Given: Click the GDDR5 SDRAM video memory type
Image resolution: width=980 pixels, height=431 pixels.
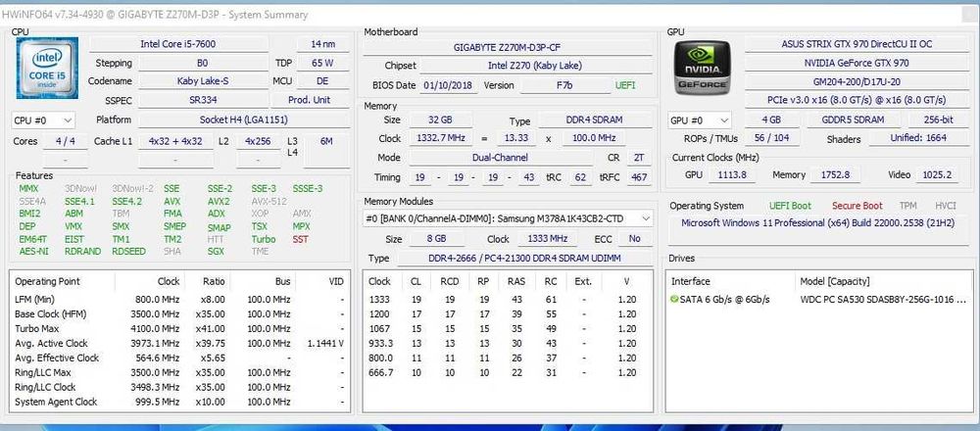Looking at the screenshot, I should [x=854, y=120].
